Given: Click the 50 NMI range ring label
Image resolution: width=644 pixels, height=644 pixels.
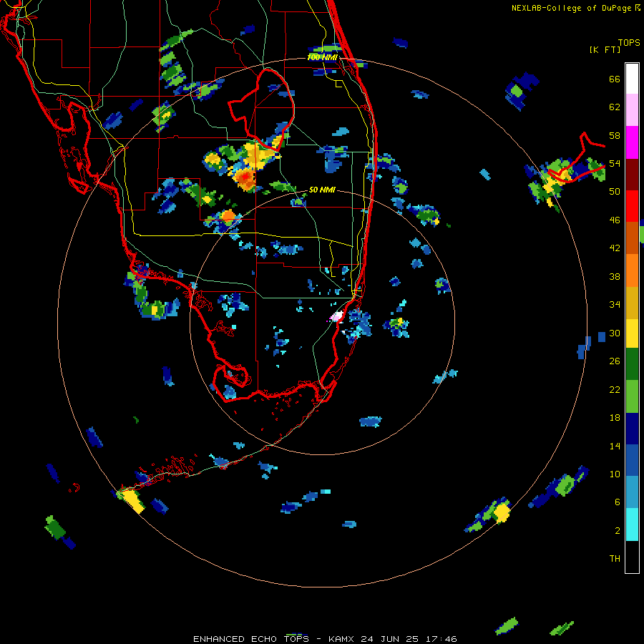Looking at the screenshot, I should 321,190.
